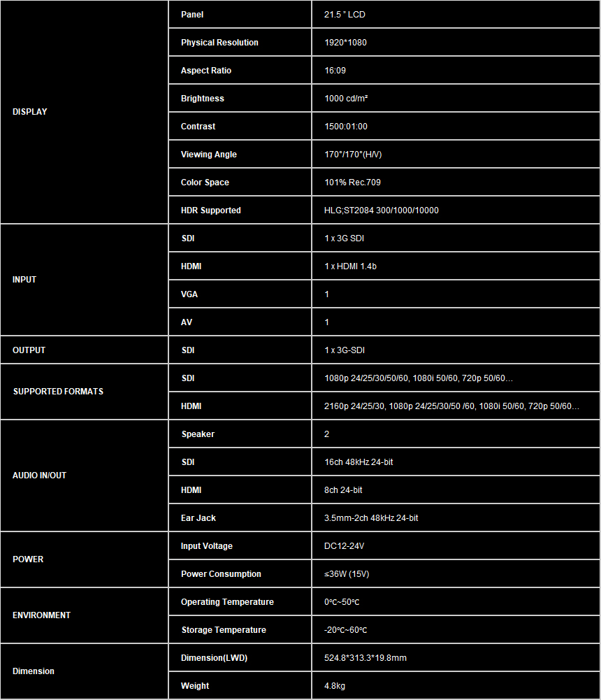Screen dimensions: 601x700
Task: Click the 1920*1080 resolution value
Action: point(345,43)
